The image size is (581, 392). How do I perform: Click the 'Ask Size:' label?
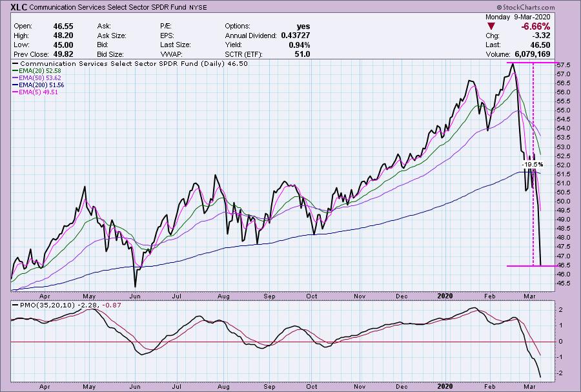(112, 36)
